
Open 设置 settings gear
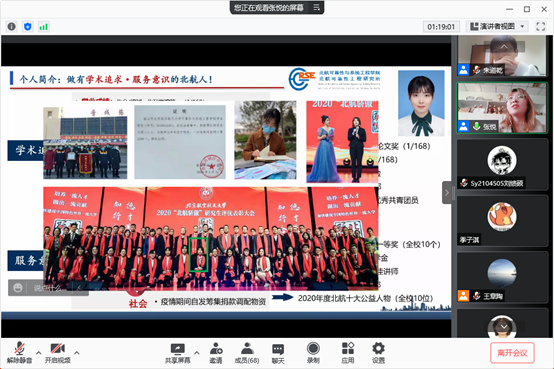click(378, 353)
